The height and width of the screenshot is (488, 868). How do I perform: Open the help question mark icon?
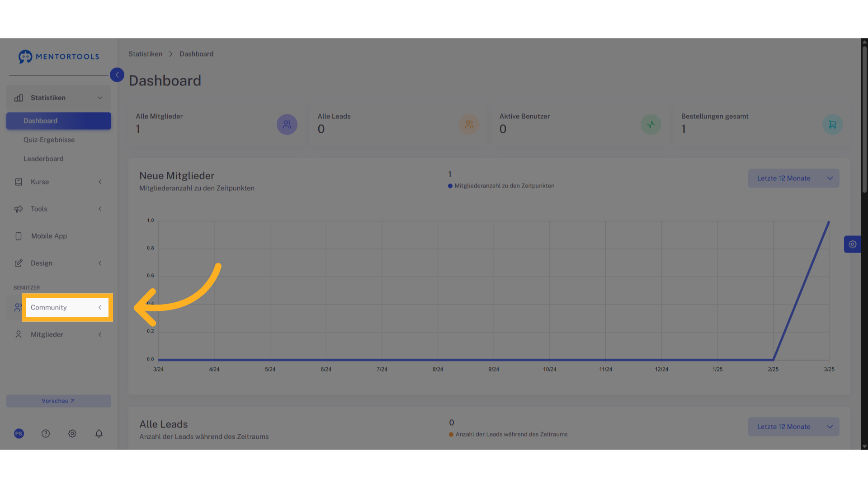pos(46,434)
